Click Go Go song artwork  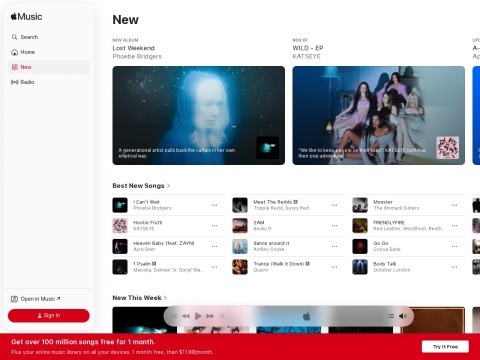(360, 246)
